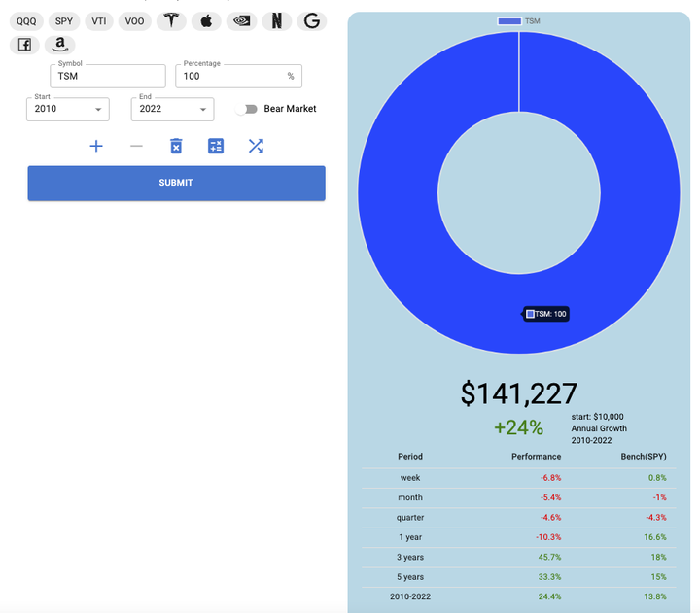Click the -10.3% one-year performance value
700x613 pixels.
pyautogui.click(x=548, y=537)
